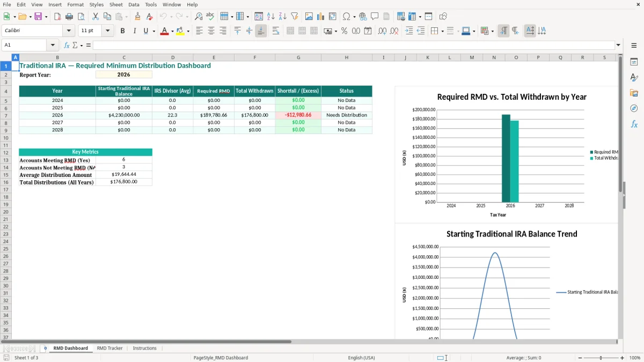Viewport: 644px width, 362px height.
Task: Open the Font Name dropdown
Action: 69,31
